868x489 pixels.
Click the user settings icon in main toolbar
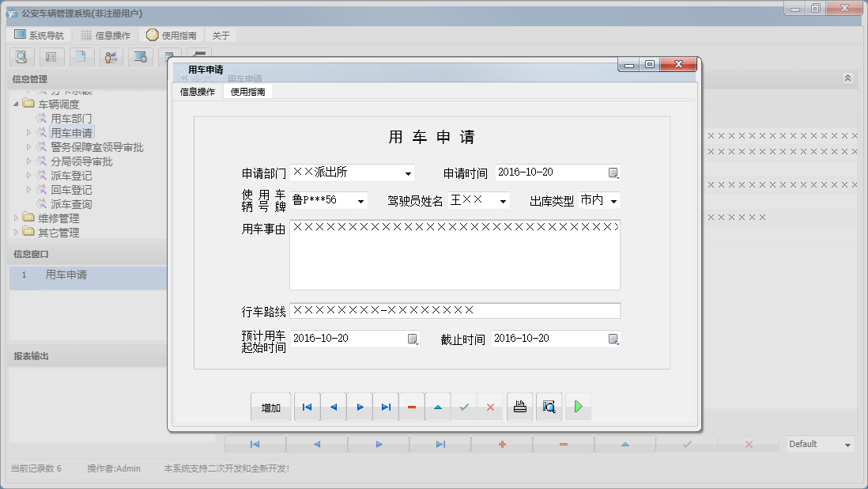(x=111, y=57)
